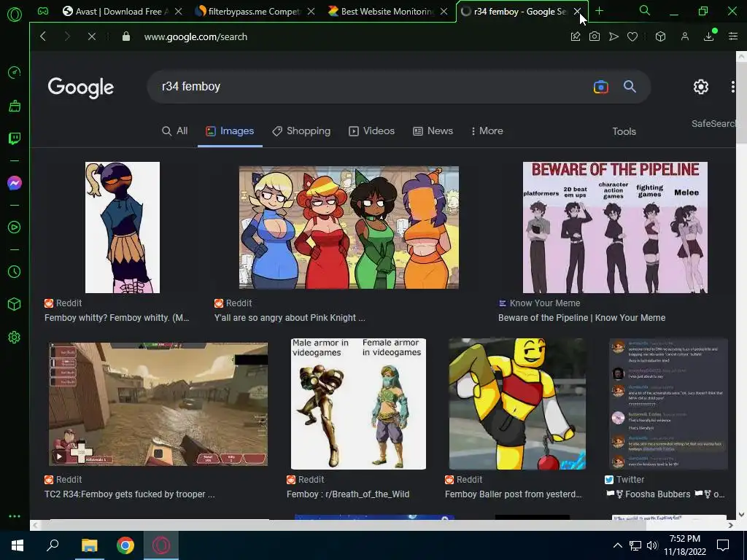Bookmark page with heart icon
Viewport: 747px width, 560px height.
click(632, 36)
